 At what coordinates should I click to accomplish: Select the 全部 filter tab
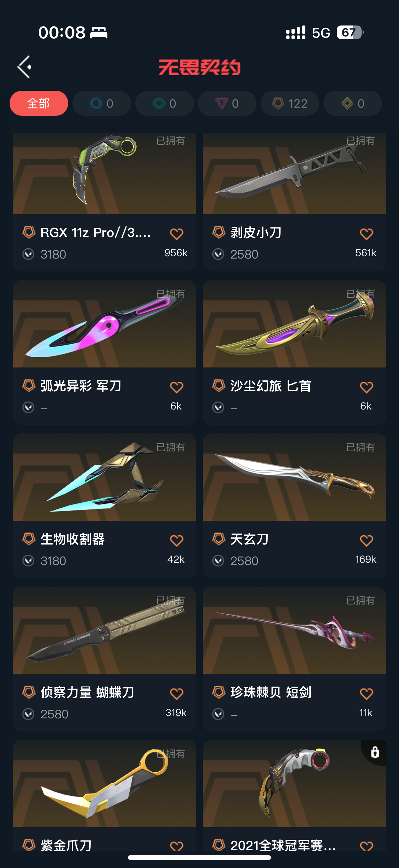point(39,103)
